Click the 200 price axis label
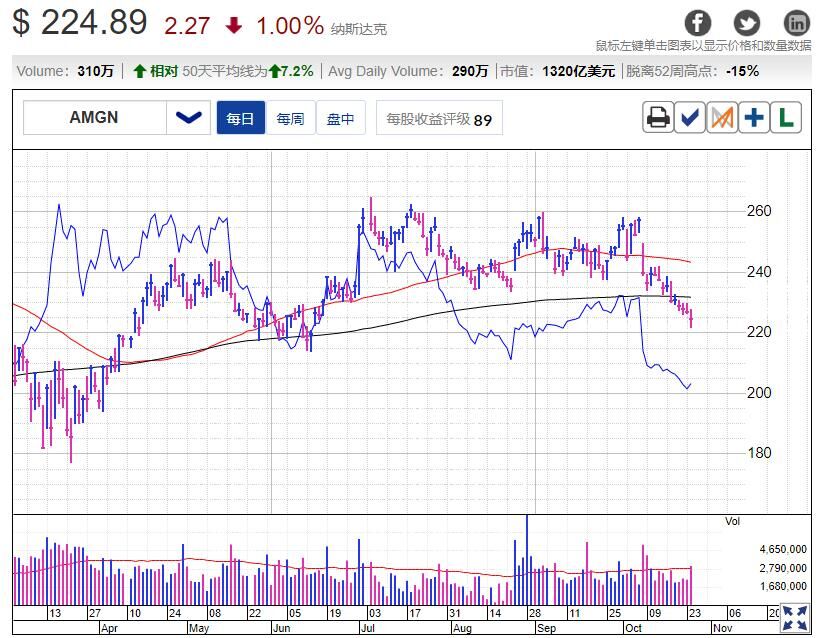The height and width of the screenshot is (638, 818). coord(759,392)
